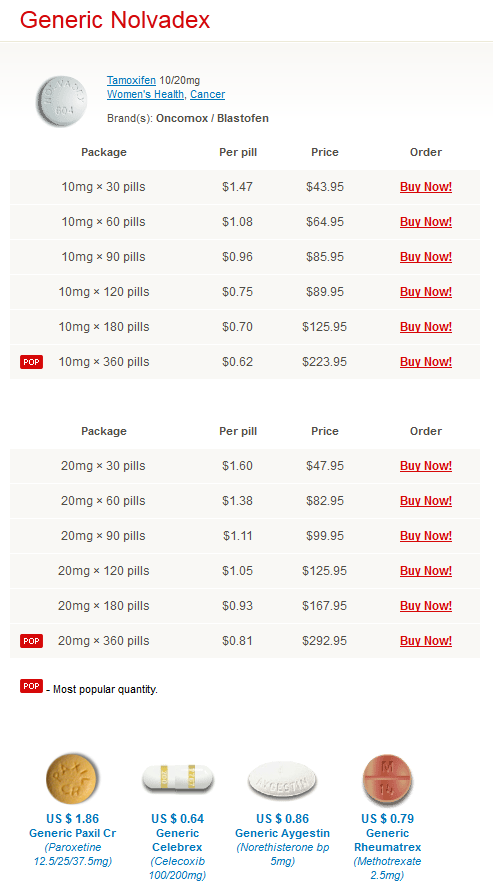
Task: Click the POP legend badge near Most popular quantity
Action: [31, 686]
